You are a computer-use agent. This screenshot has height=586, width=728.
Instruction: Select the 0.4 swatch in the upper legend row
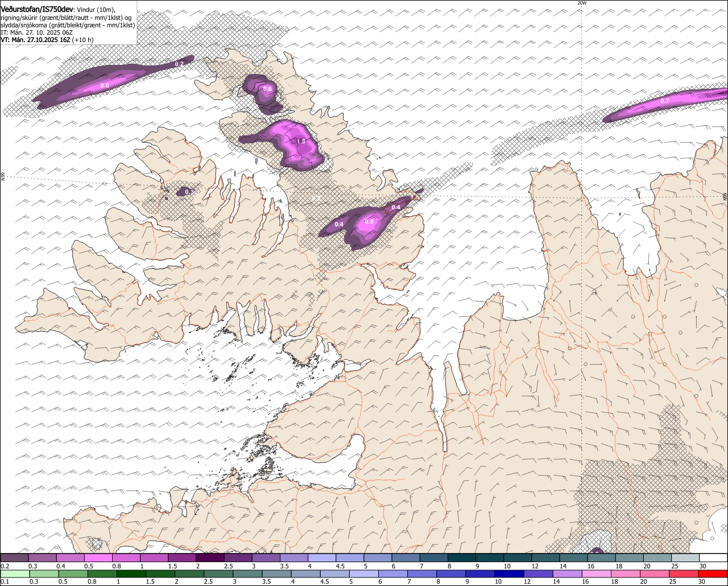click(x=70, y=558)
